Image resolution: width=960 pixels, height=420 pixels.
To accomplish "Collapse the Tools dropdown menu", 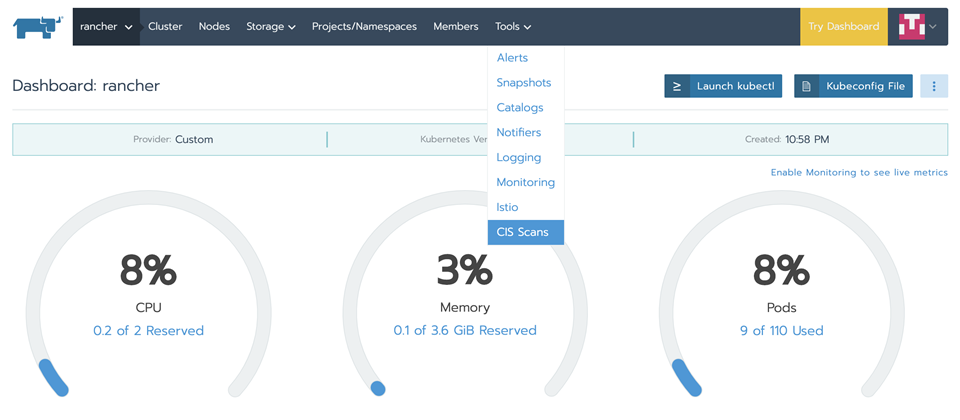I will pos(513,26).
